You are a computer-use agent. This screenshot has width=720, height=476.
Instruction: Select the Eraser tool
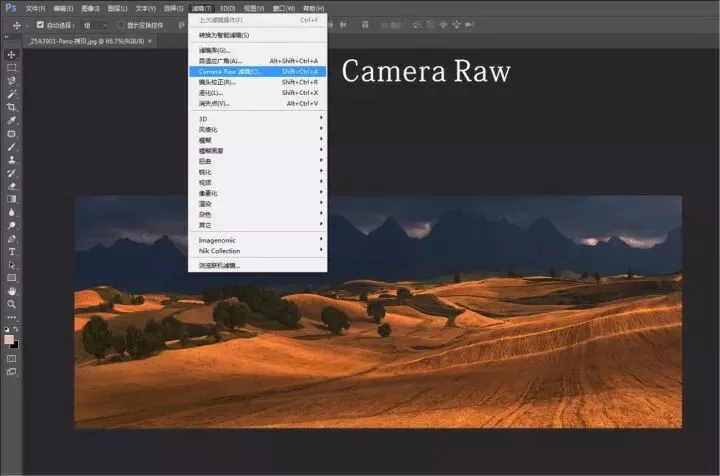click(x=11, y=186)
